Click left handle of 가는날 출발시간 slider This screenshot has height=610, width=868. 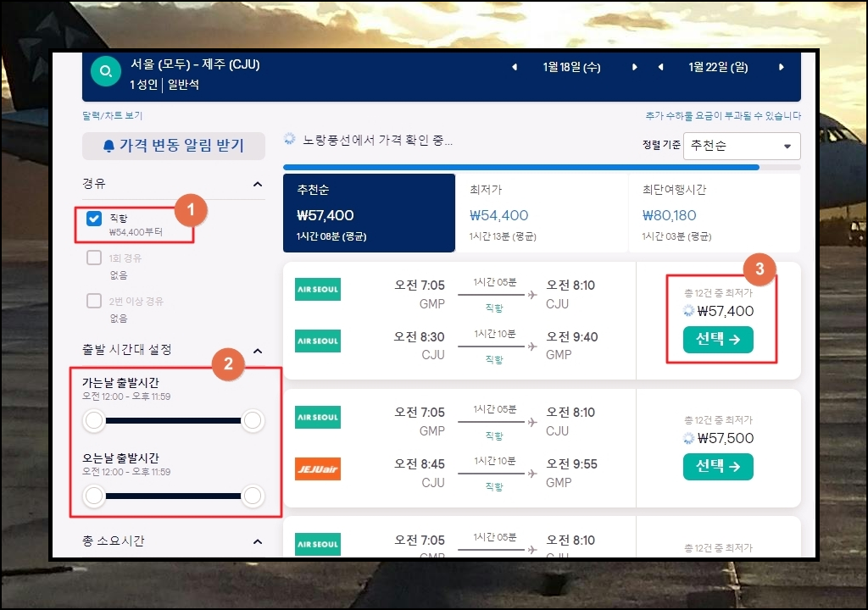click(x=94, y=421)
